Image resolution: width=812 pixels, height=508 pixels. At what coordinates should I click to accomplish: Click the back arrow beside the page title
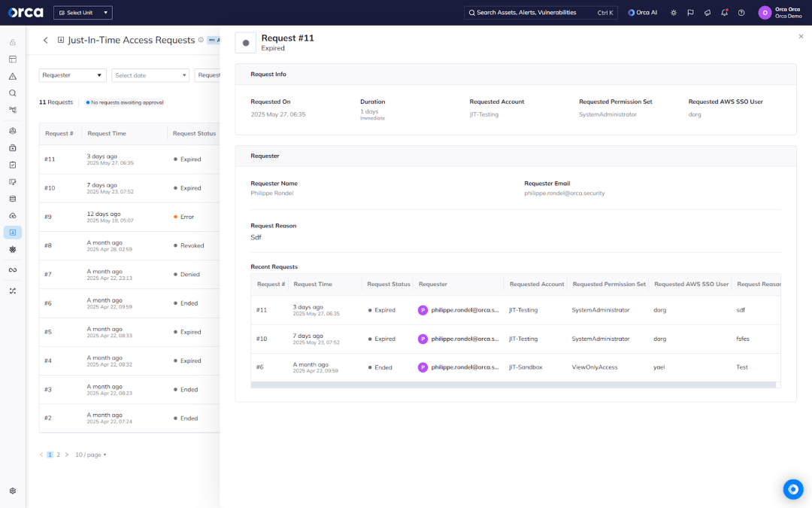point(45,40)
